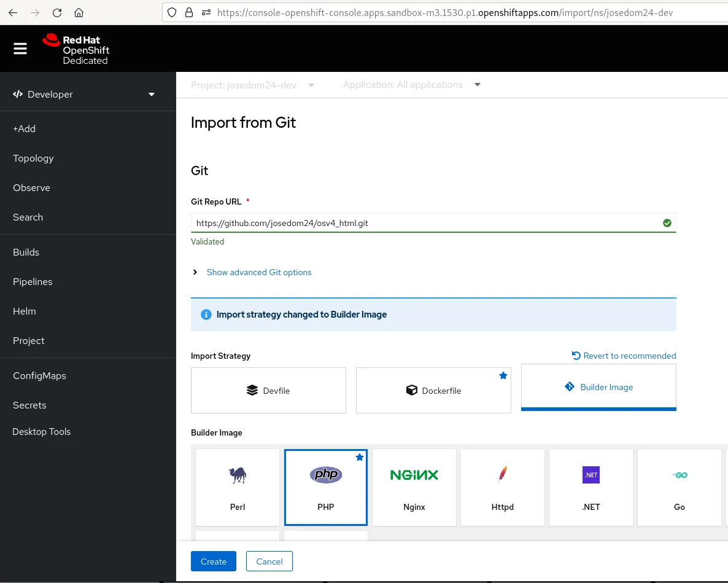Screen dimensions: 728x583
Task: Open the Project josedom24-dev dropdown
Action: click(x=253, y=85)
